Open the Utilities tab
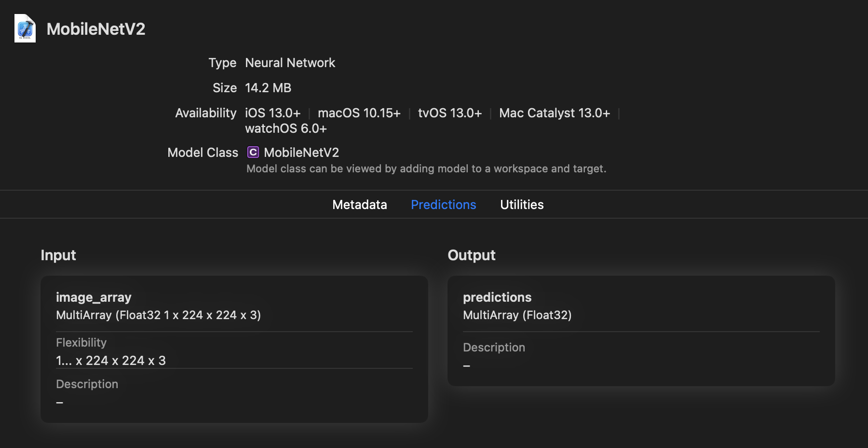 [x=522, y=205]
